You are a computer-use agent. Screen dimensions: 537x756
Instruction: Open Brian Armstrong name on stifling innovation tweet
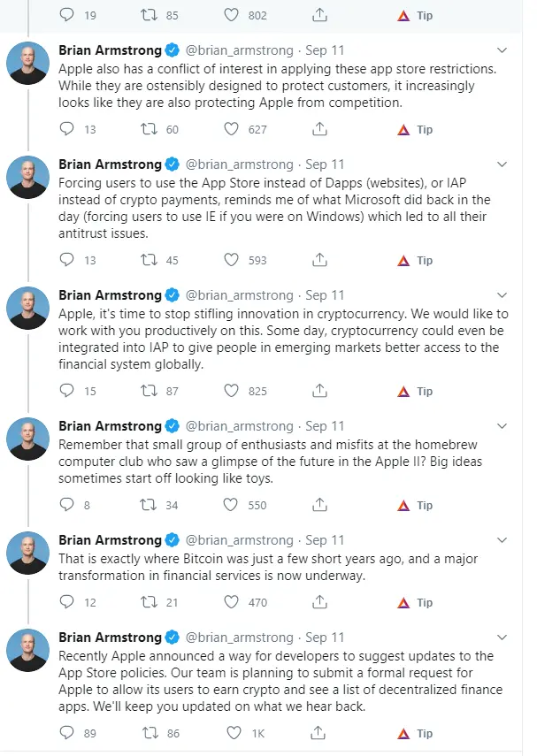tap(110, 295)
